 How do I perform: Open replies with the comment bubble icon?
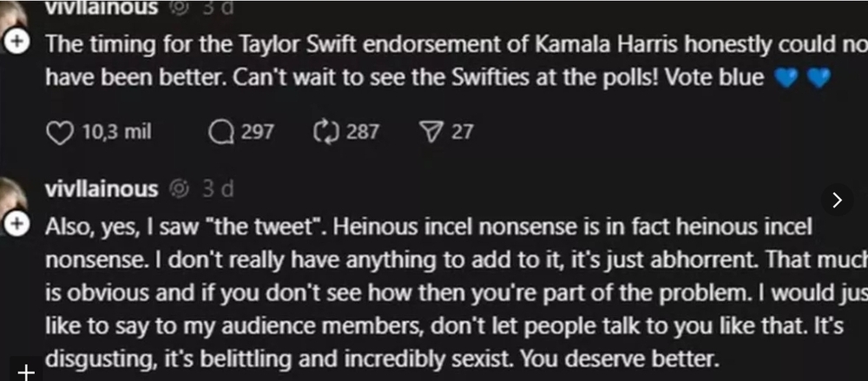[222, 132]
